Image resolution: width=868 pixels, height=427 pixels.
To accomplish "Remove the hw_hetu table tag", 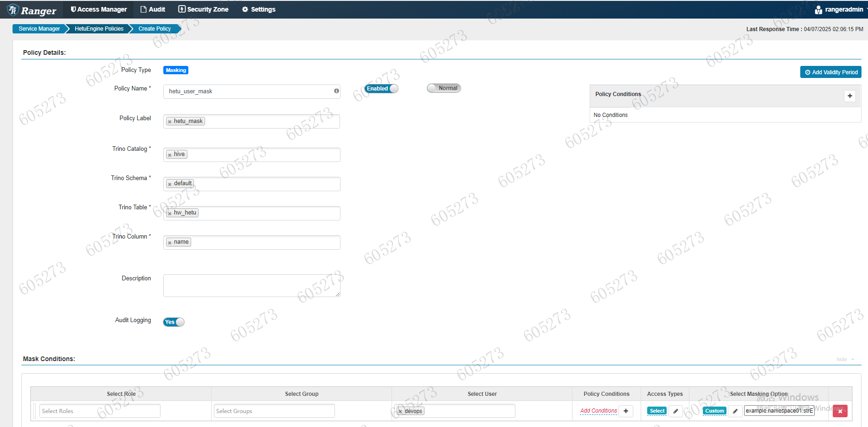I will pos(170,213).
